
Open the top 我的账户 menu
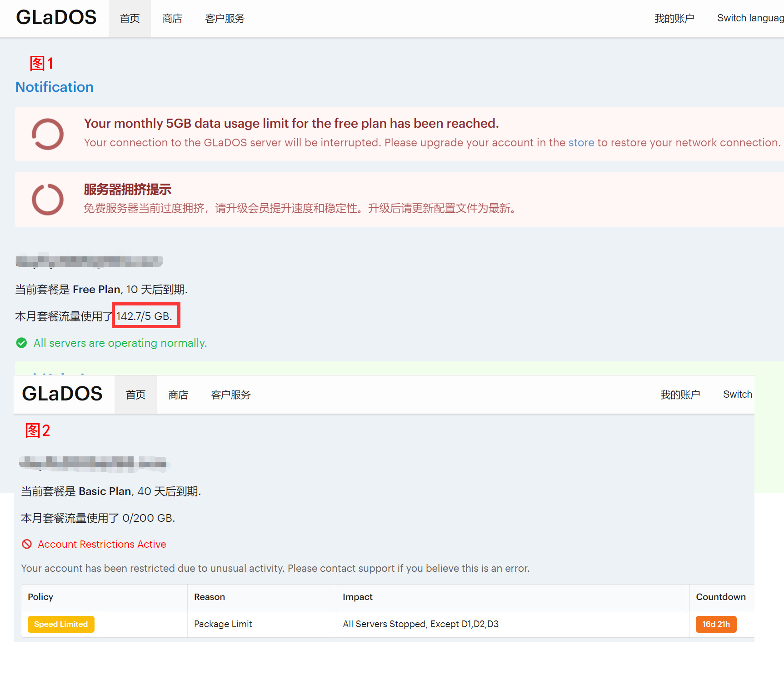674,19
